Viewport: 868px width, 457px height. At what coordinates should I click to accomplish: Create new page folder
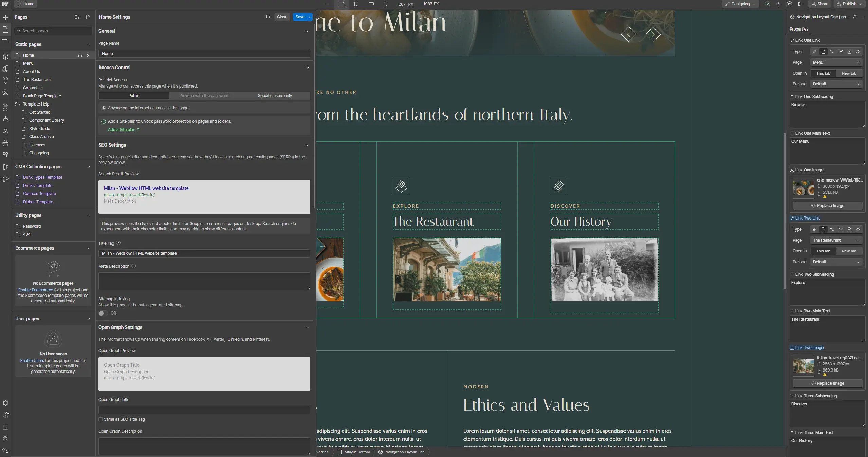click(x=77, y=17)
